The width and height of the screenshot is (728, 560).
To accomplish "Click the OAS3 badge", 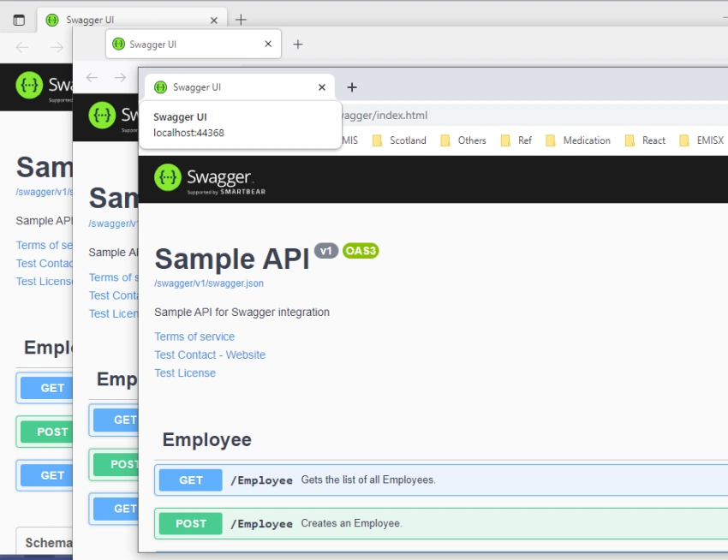I will coord(361,251).
